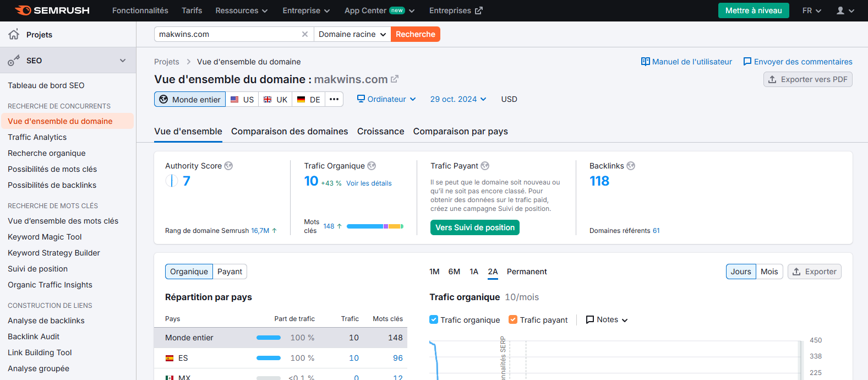Click the Entreprises external link icon

coord(479,10)
